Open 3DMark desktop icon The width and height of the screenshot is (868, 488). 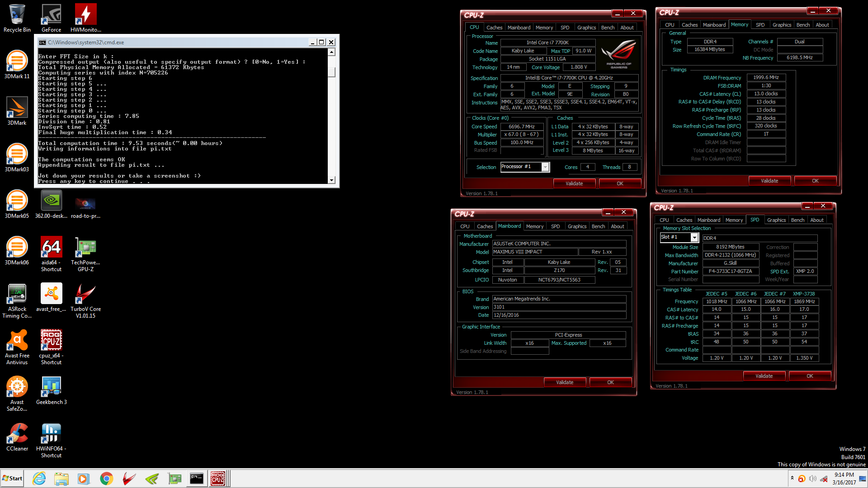[x=17, y=111]
